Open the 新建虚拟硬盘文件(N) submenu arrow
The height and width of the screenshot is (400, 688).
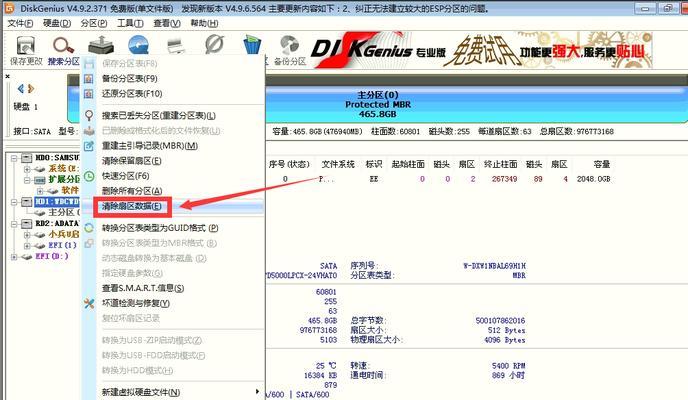click(257, 392)
